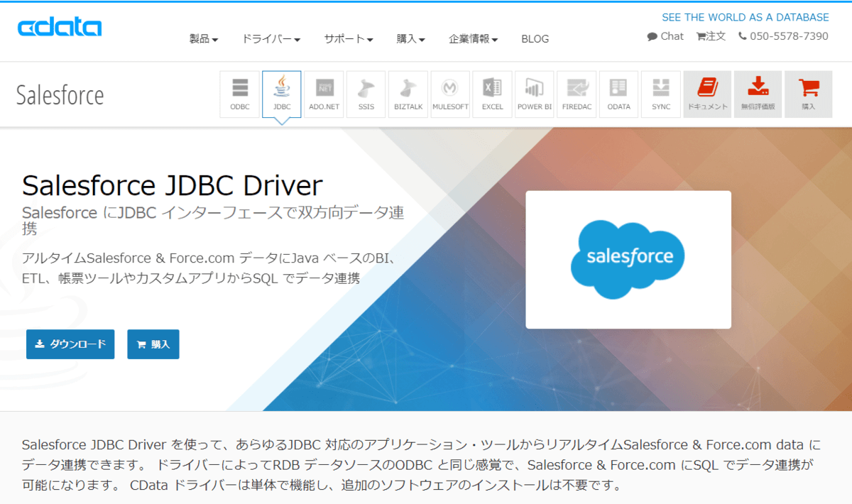Open the SEE THE WORLD AS A DATABASE link
The image size is (852, 504).
(745, 16)
